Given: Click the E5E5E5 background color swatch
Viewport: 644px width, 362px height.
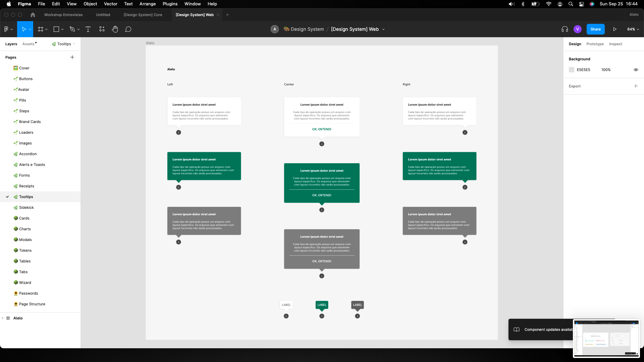Looking at the screenshot, I should point(572,70).
